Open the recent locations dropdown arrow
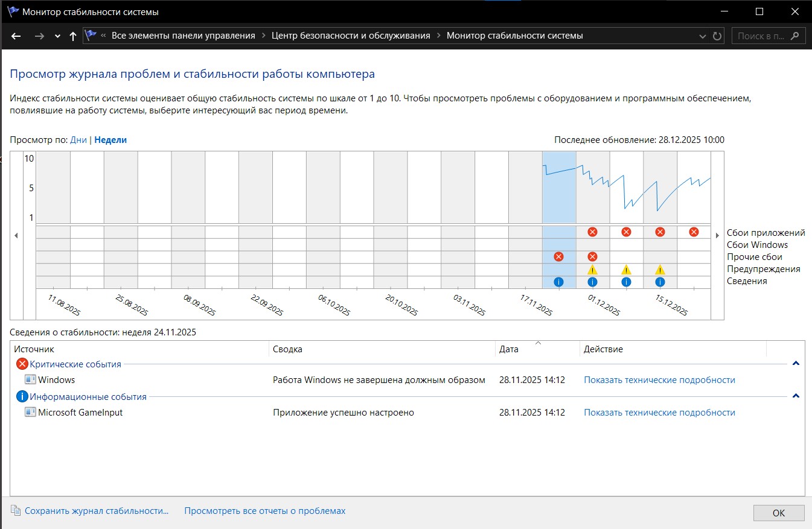 point(57,36)
